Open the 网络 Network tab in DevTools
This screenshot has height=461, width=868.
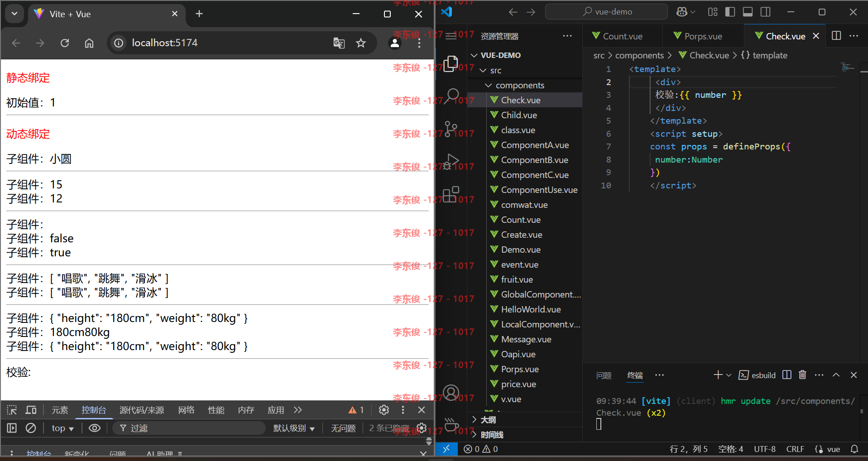pyautogui.click(x=186, y=410)
